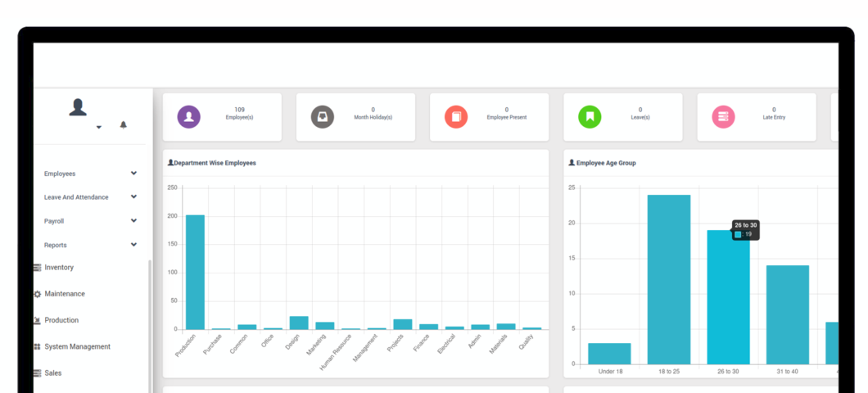Click the Late Entry summary card
The image size is (868, 393).
757,117
